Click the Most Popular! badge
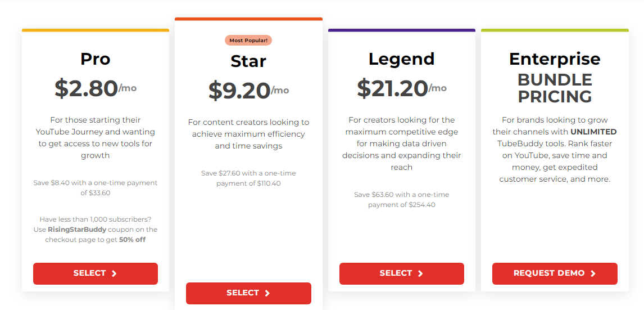The width and height of the screenshot is (644, 310). [x=248, y=41]
